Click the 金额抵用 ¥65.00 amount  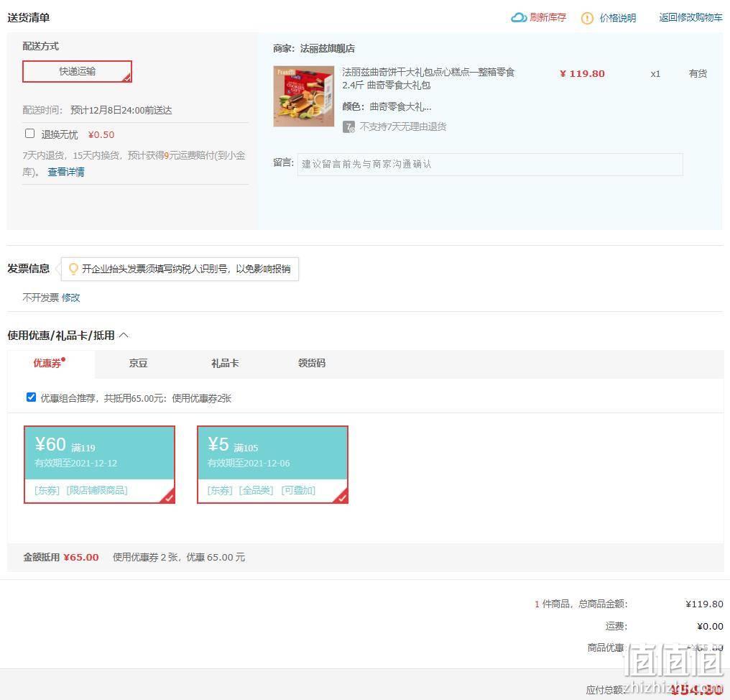[81, 557]
